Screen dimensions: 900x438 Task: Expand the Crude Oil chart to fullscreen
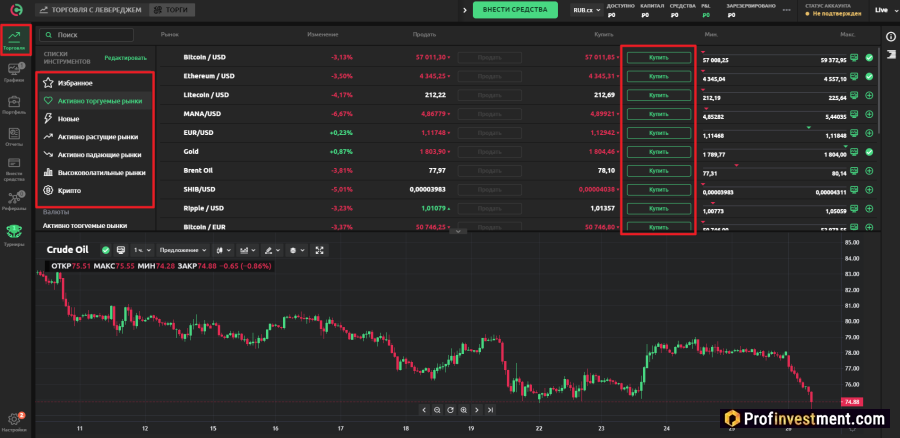click(320, 250)
